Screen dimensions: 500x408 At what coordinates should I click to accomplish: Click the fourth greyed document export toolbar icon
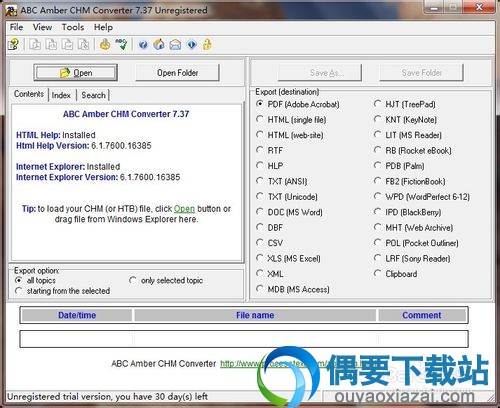[x=83, y=44]
